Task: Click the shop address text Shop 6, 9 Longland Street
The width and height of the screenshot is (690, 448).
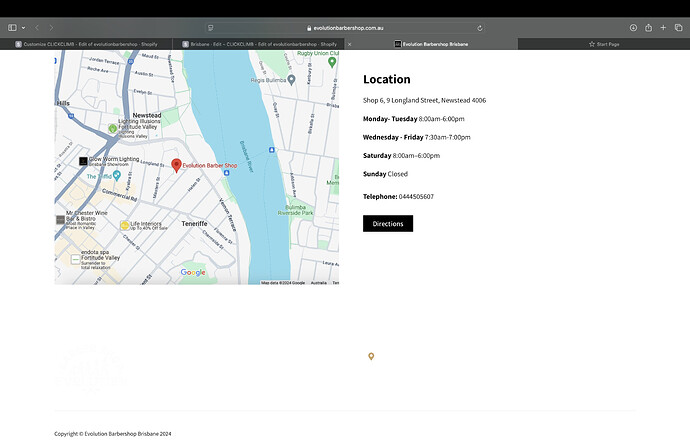Action: coord(424,100)
